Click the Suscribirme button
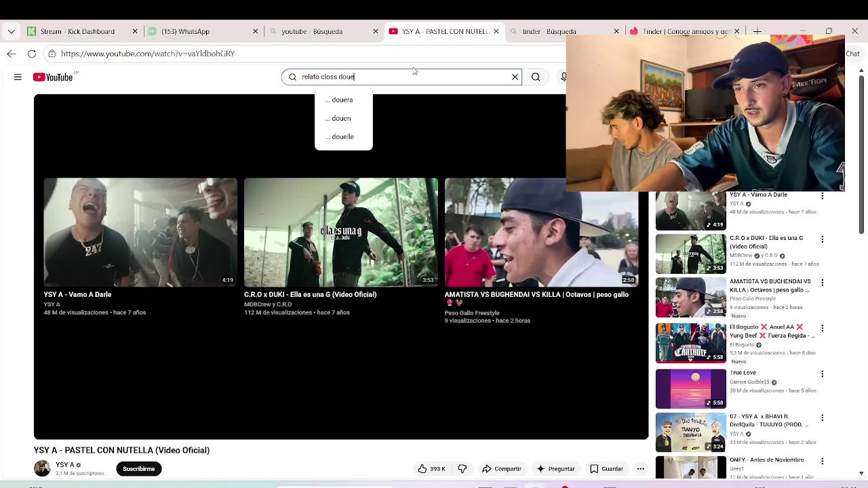Screen dimensions: 868x488 coord(139,468)
